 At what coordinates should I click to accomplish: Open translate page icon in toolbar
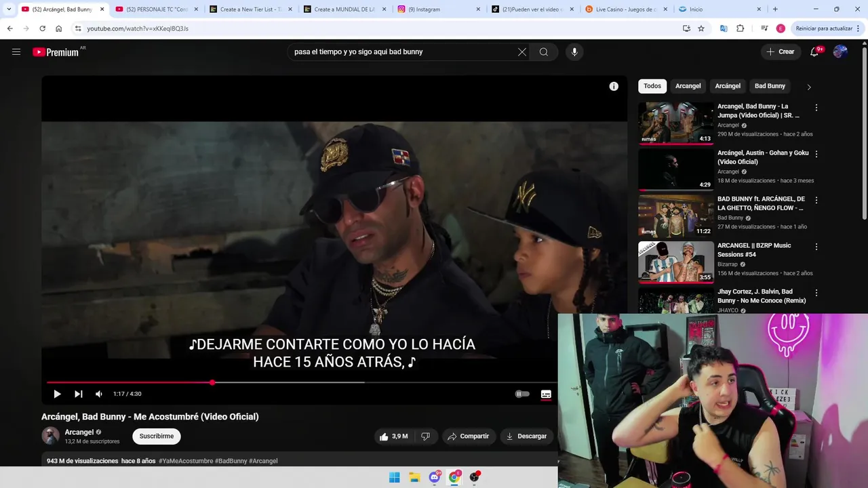pyautogui.click(x=724, y=28)
